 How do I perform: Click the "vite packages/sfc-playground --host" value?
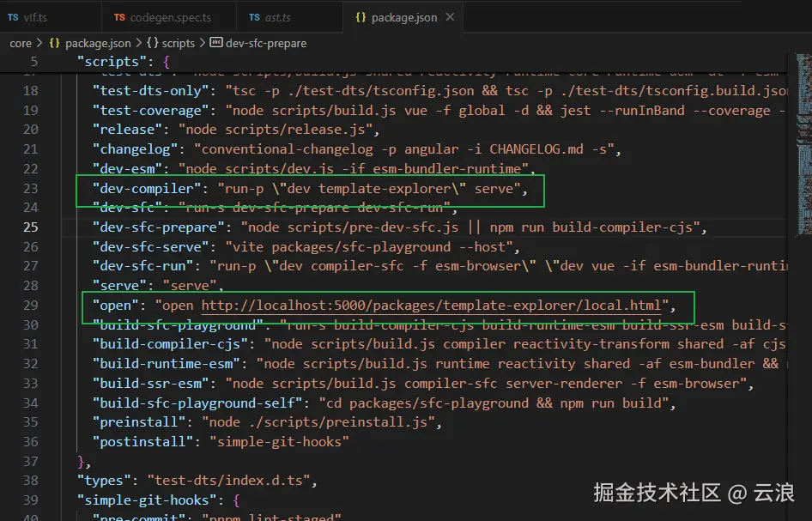[x=369, y=247]
